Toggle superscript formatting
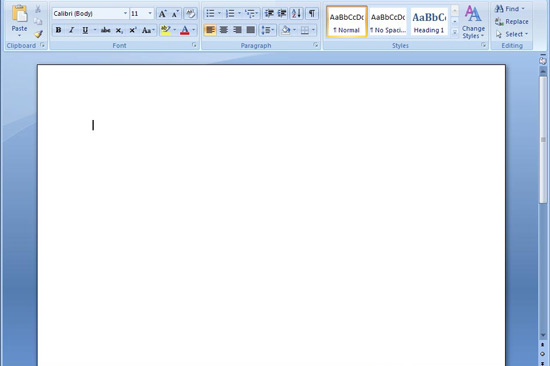550x366 pixels. [x=133, y=31]
